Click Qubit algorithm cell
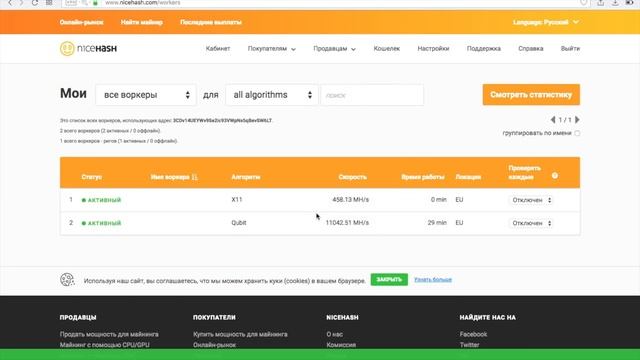Image resolution: width=640 pixels, height=360 pixels. [239, 223]
